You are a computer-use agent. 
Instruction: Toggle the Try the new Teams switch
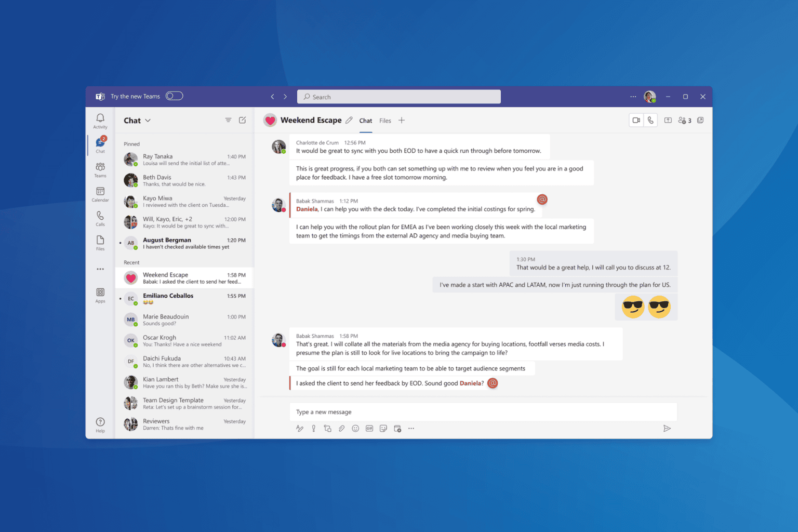[x=174, y=96]
